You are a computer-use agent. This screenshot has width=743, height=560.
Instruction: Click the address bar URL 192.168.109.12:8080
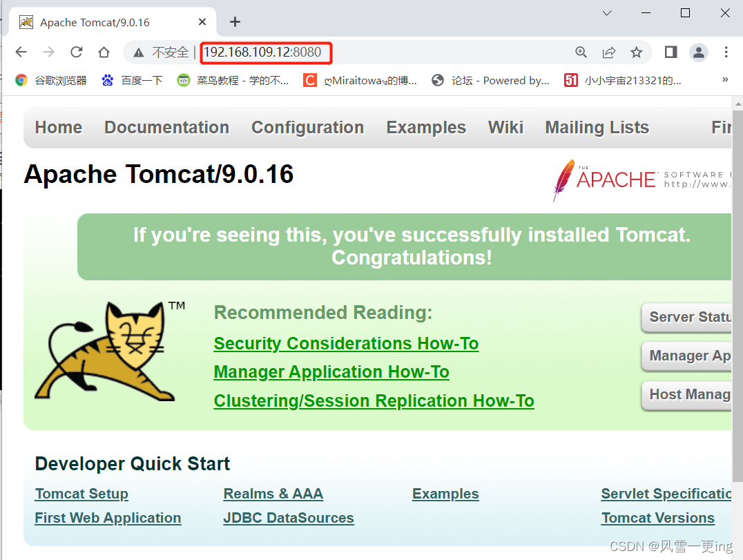[262, 52]
